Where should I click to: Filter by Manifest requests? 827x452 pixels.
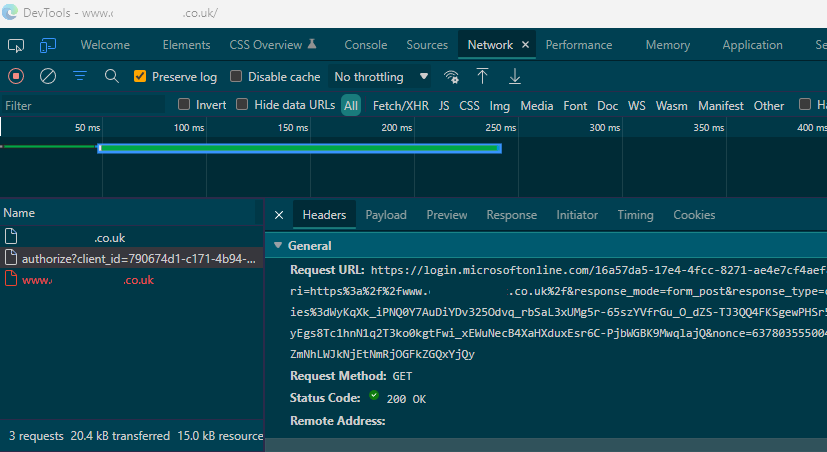click(x=720, y=105)
